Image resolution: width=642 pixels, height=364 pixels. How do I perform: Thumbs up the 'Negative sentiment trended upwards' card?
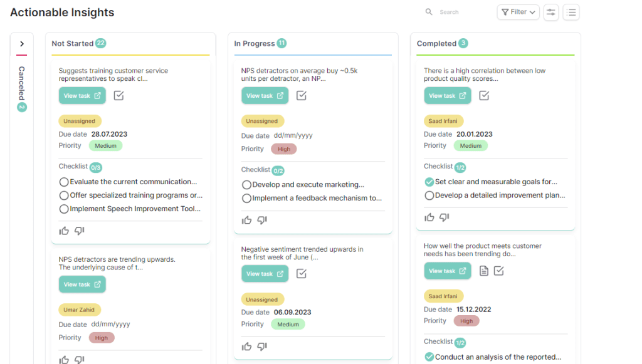[x=246, y=347]
